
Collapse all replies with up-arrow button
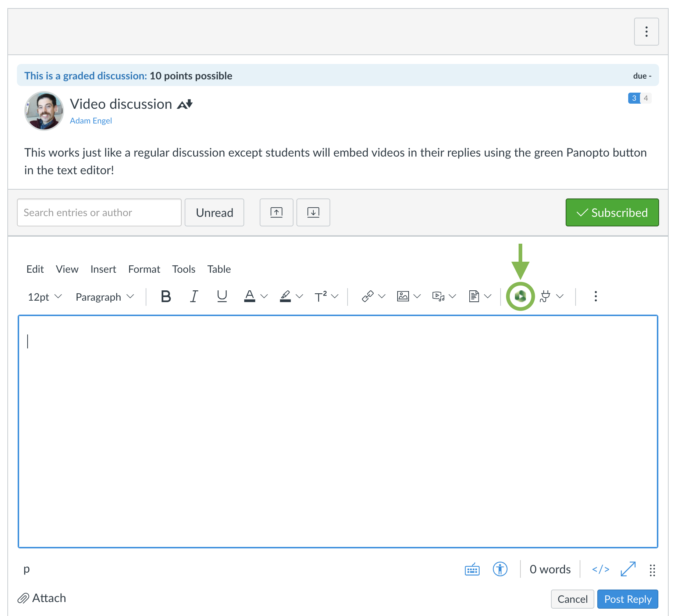click(276, 212)
